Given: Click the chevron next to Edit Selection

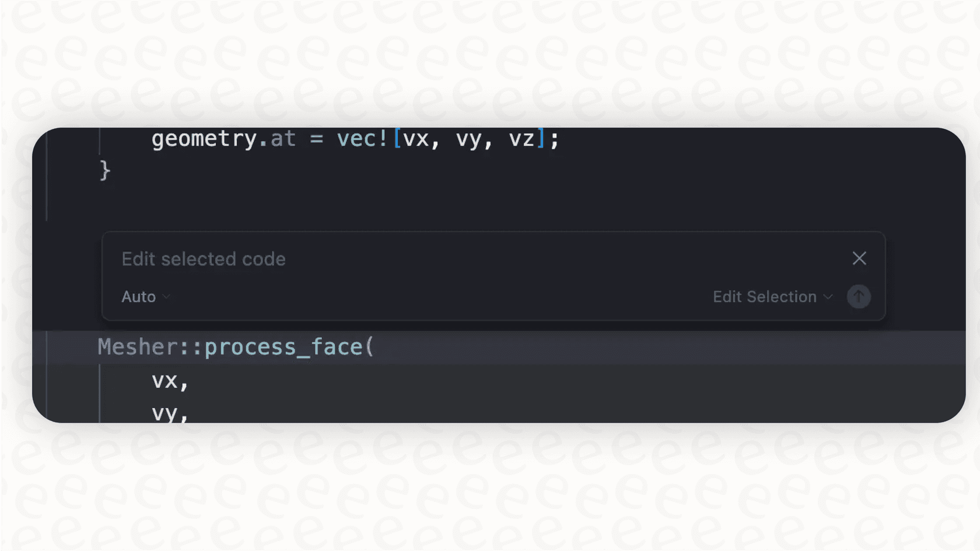Looking at the screenshot, I should tap(828, 297).
